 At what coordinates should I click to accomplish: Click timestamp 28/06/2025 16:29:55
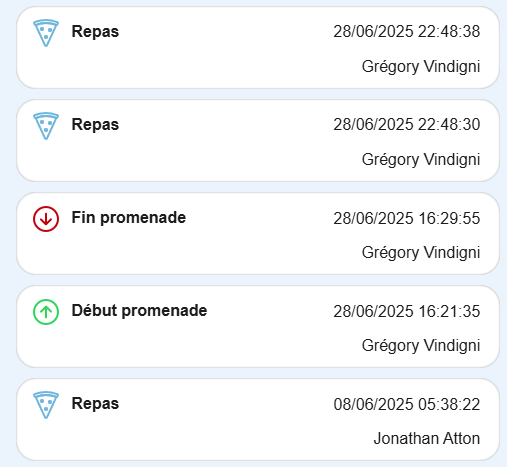click(x=407, y=218)
